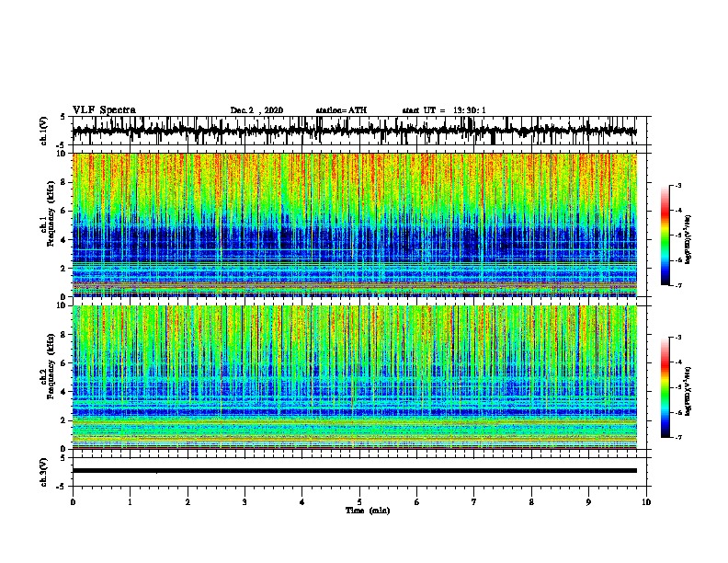Click the "-7" tick on lower colorbar
728x563 pixels.
(x=677, y=438)
